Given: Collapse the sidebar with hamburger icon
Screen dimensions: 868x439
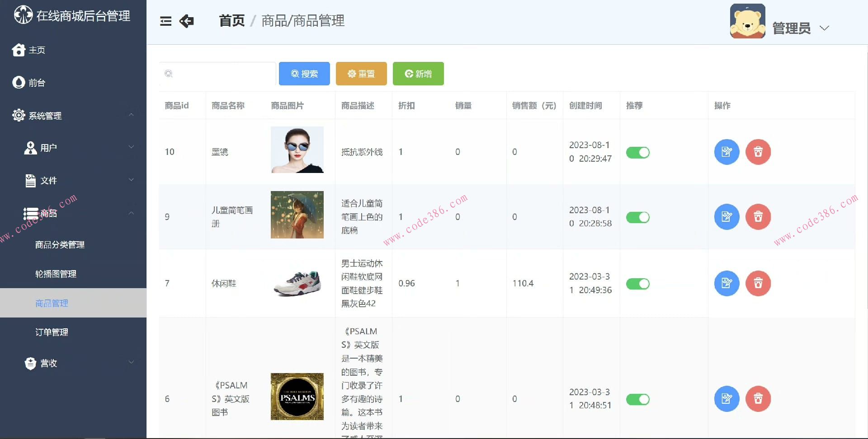Looking at the screenshot, I should point(165,21).
